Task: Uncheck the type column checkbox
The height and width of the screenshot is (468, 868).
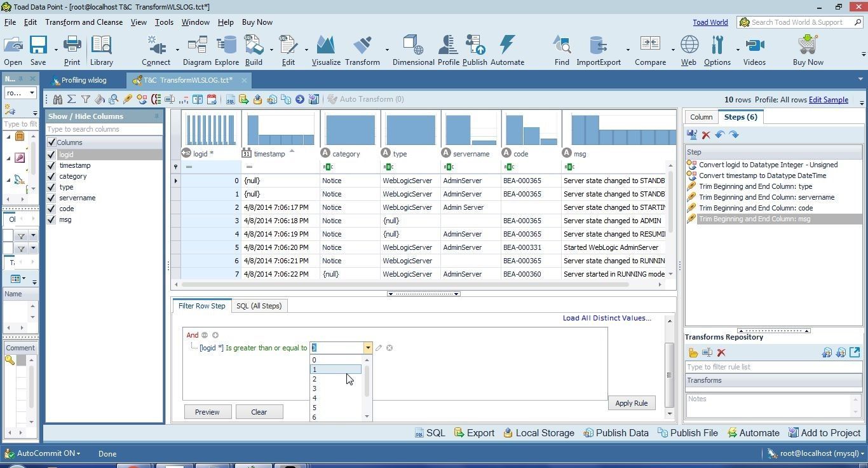Action: (x=51, y=187)
